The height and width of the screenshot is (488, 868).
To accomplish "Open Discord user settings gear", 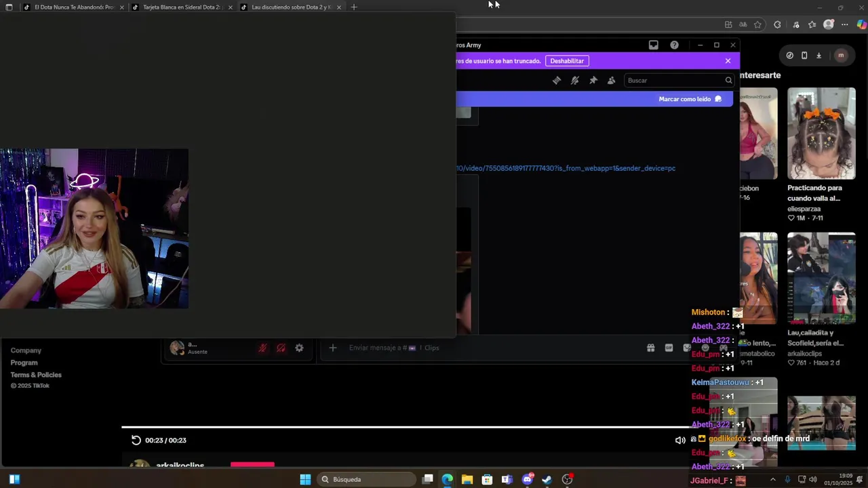I will point(299,348).
